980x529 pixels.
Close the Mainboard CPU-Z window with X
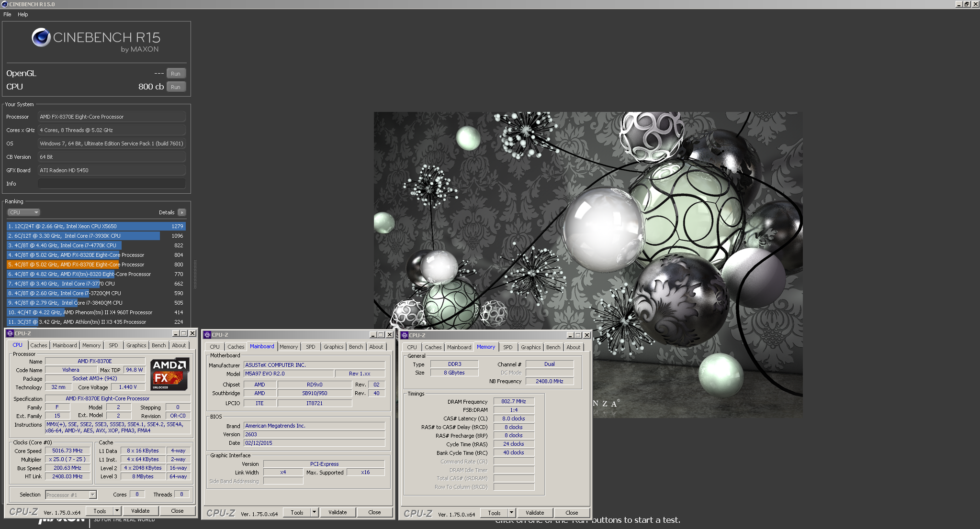390,335
